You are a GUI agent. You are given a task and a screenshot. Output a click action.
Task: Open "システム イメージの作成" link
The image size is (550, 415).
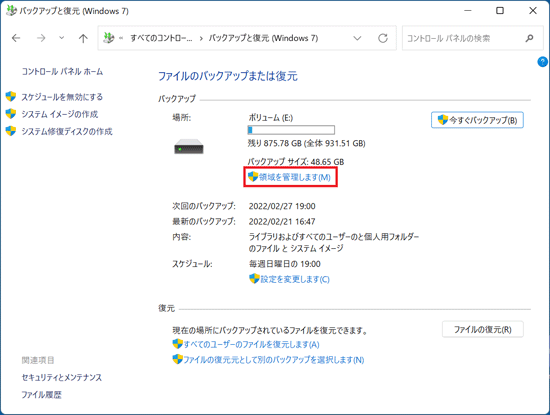click(x=60, y=114)
